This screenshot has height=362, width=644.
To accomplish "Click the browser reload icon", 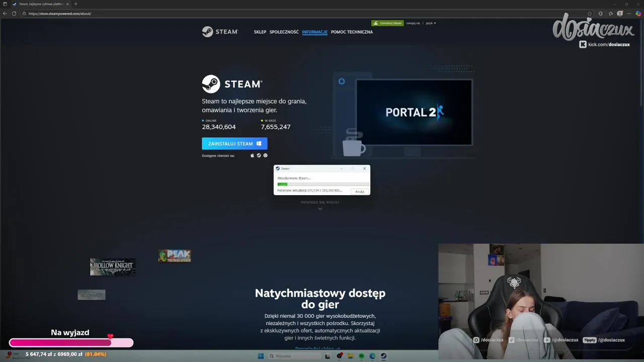I will [x=14, y=14].
